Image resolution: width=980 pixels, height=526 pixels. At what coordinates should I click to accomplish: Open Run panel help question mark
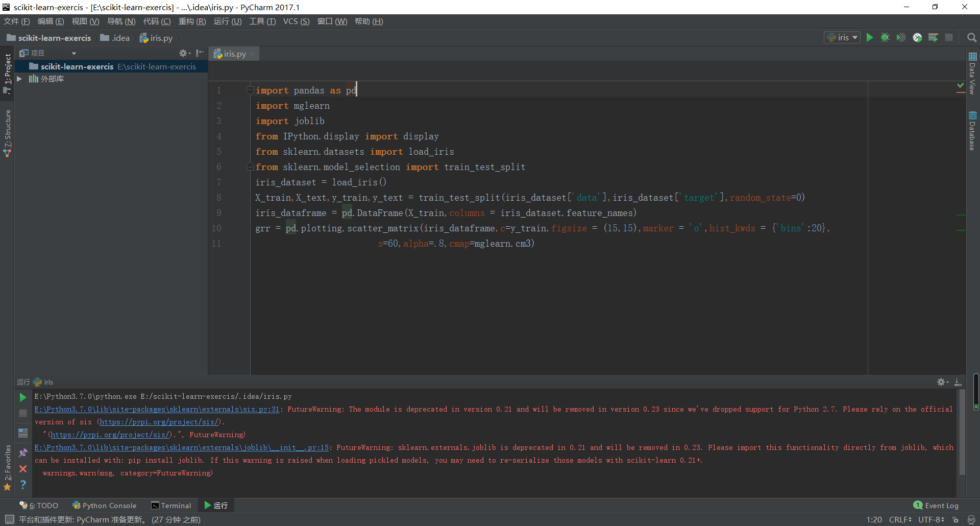[23, 484]
